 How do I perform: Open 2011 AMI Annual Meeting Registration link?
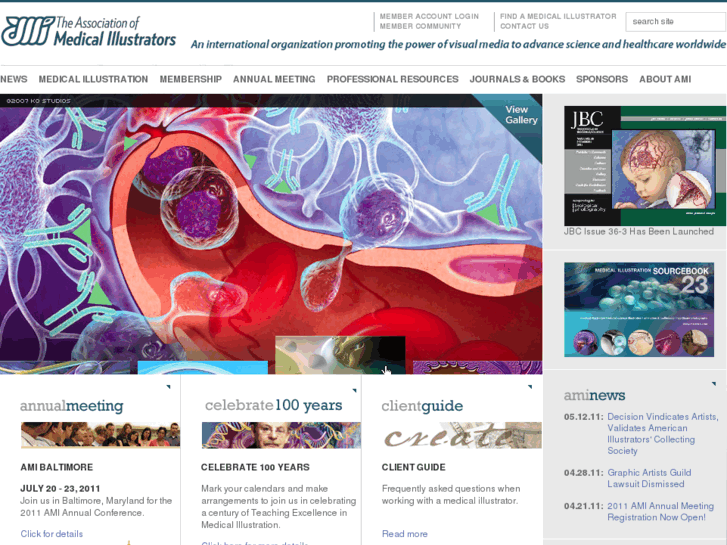660,512
